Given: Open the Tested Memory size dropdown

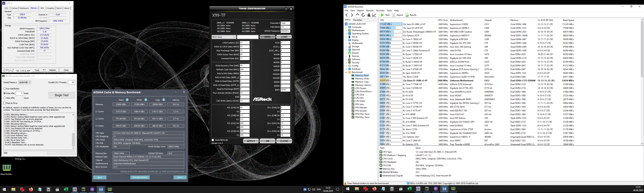Looking at the screenshot, I should tap(25, 82).
